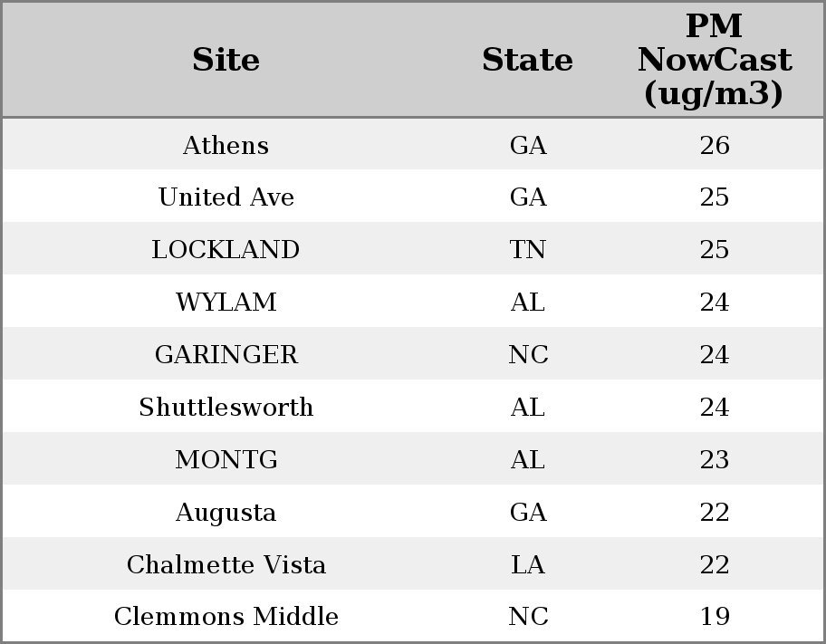Click the Clemmons Middle site name
The height and width of the screenshot is (644, 826).
pyautogui.click(x=226, y=616)
